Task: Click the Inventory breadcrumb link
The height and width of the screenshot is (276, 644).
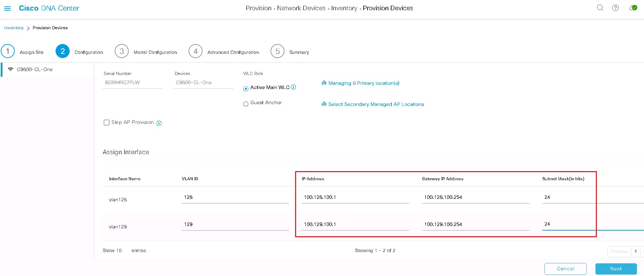Action: click(x=14, y=28)
